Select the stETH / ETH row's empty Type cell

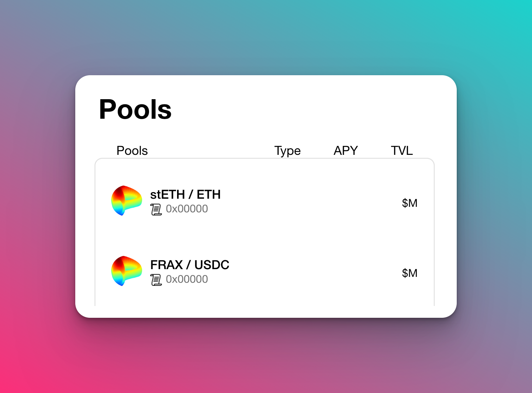(x=287, y=203)
